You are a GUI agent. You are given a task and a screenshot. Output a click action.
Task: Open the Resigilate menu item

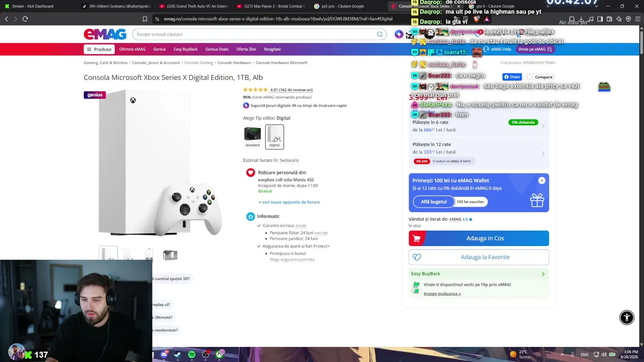(x=272, y=49)
